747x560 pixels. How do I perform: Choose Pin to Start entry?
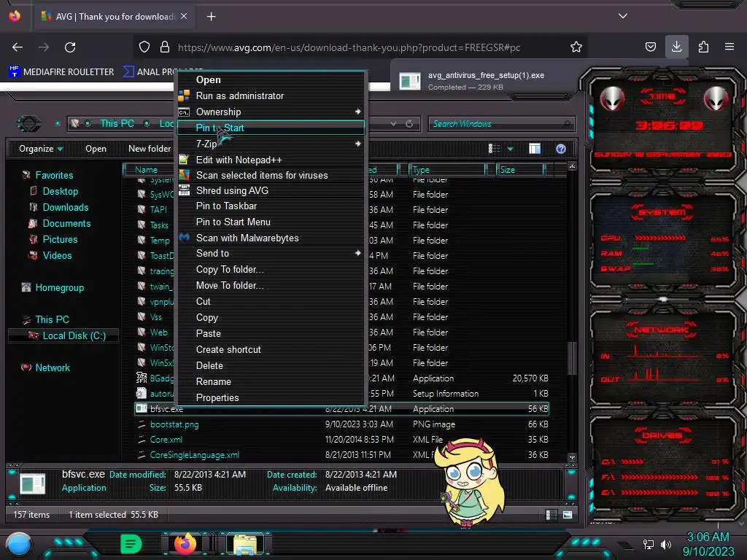point(271,128)
